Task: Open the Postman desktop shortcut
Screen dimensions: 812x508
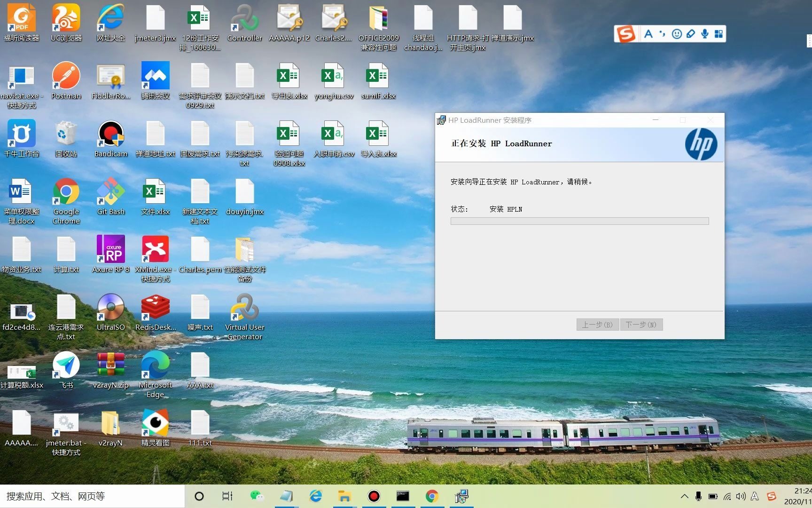Action: (66, 81)
